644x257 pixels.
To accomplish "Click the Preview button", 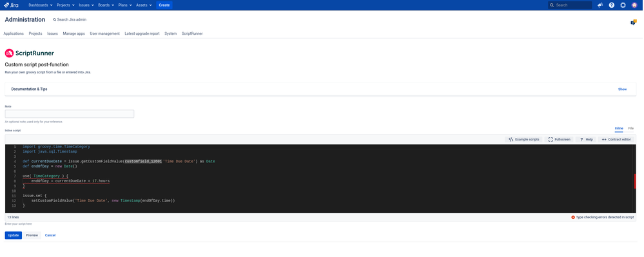I will pyautogui.click(x=32, y=235).
